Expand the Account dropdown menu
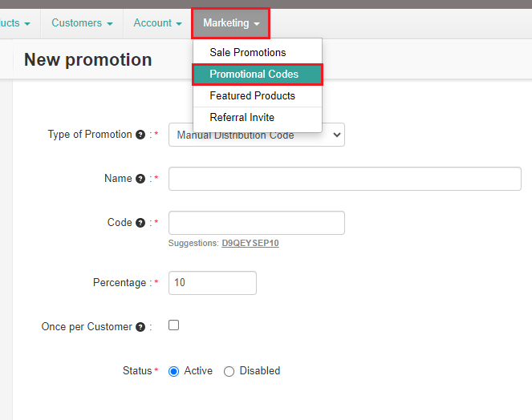This screenshot has width=532, height=420. pyautogui.click(x=157, y=23)
